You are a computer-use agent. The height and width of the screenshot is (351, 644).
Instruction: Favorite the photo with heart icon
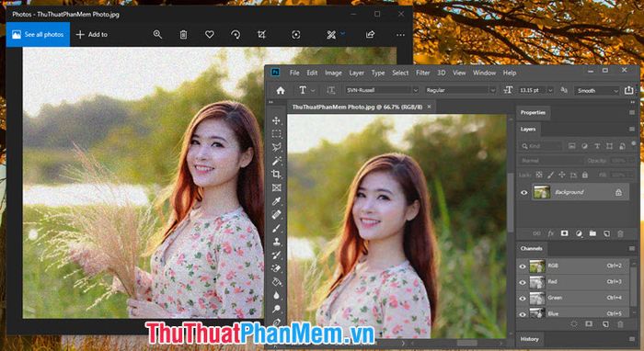coord(210,34)
